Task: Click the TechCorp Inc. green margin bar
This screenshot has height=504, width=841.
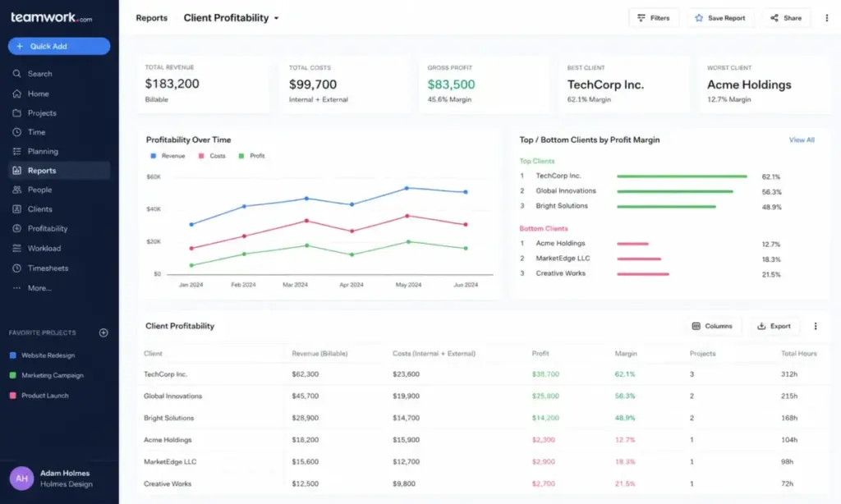Action: tap(682, 176)
